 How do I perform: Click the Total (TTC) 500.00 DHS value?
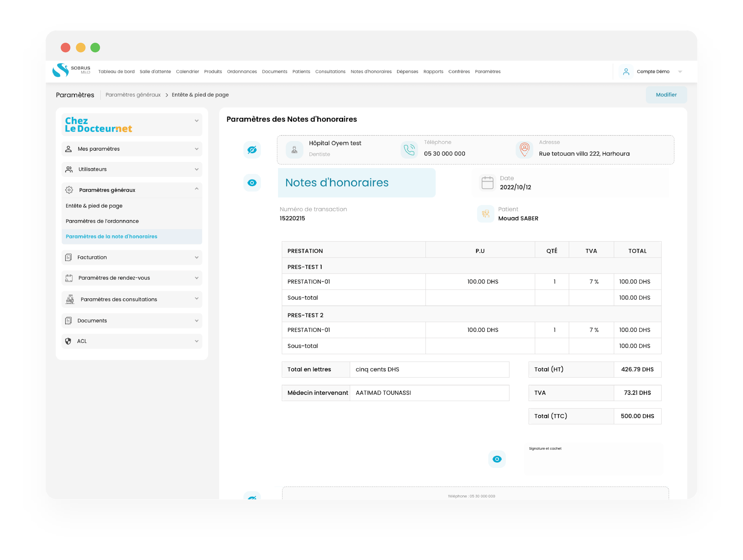(637, 416)
